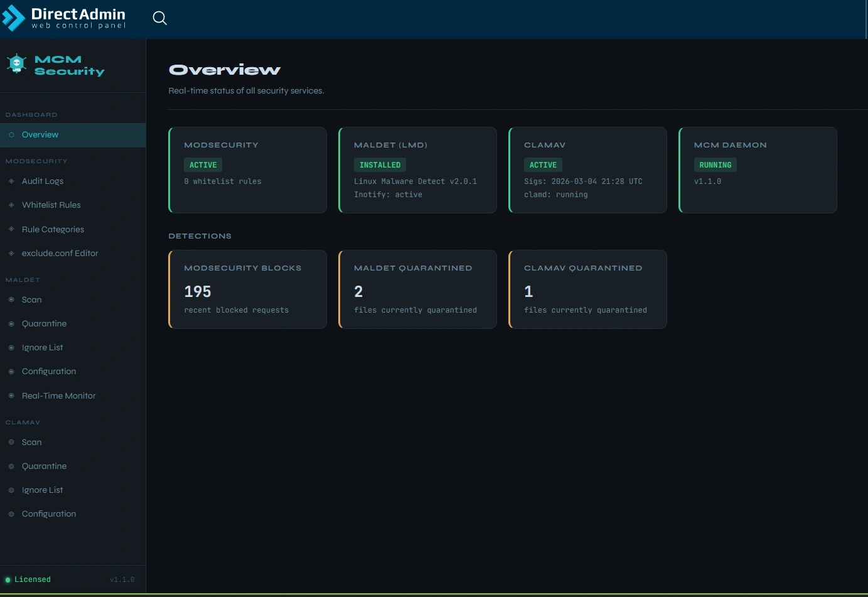Click the MCM Daemon RUNNING badge
The image size is (868, 597).
tap(715, 165)
